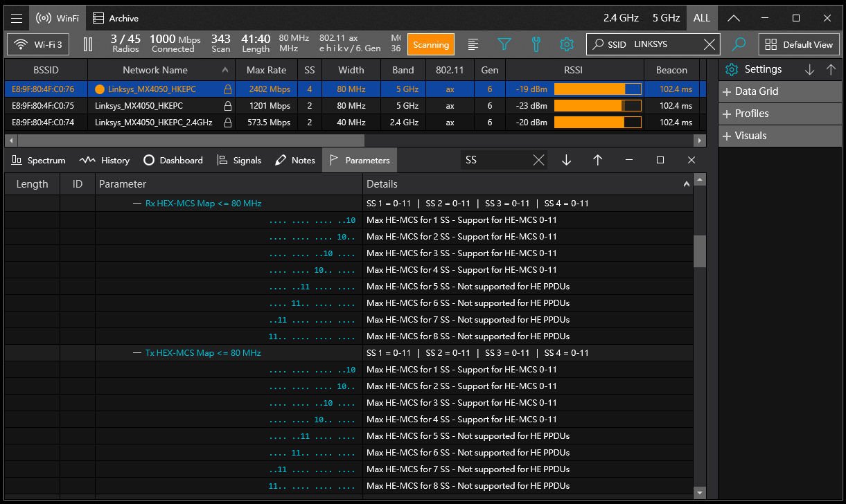Switch to the Archive tab
The width and height of the screenshot is (846, 504).
(116, 18)
